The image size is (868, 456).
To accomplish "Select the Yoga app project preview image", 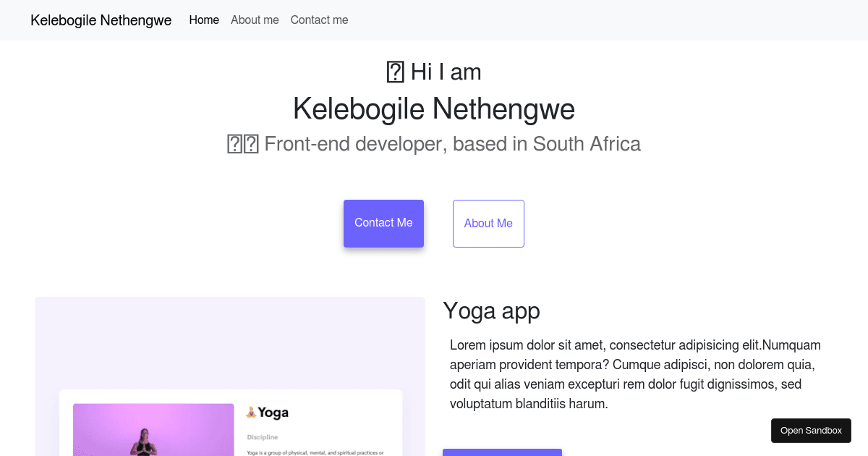I will [230, 376].
